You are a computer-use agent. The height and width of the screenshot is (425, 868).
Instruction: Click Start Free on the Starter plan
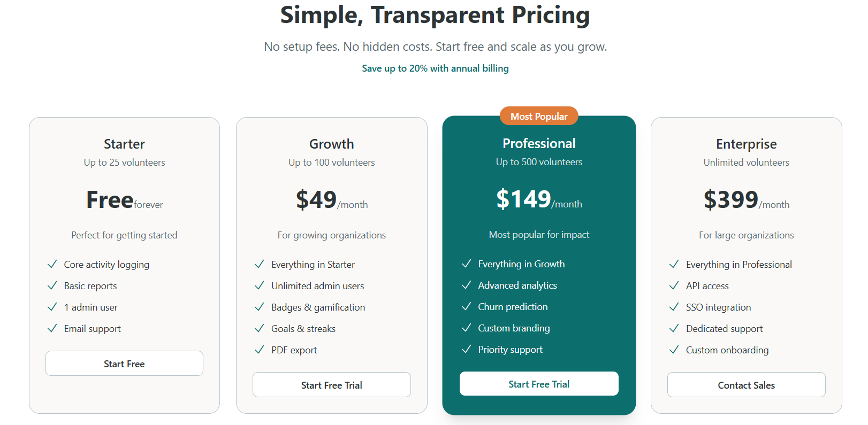[x=124, y=363]
